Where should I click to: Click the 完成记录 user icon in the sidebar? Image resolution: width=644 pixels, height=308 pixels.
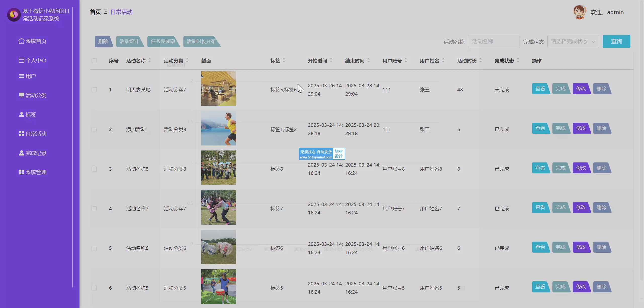pos(21,153)
